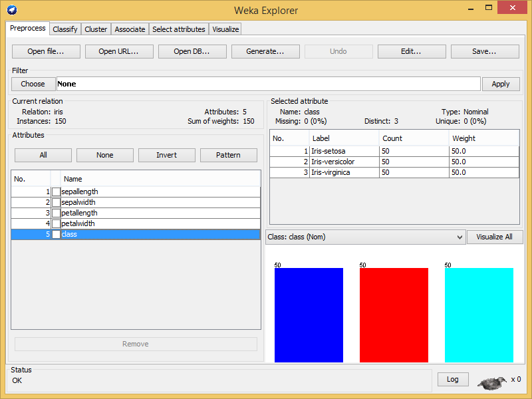The width and height of the screenshot is (532, 399).
Task: Open the Visualize tab
Action: coord(225,29)
